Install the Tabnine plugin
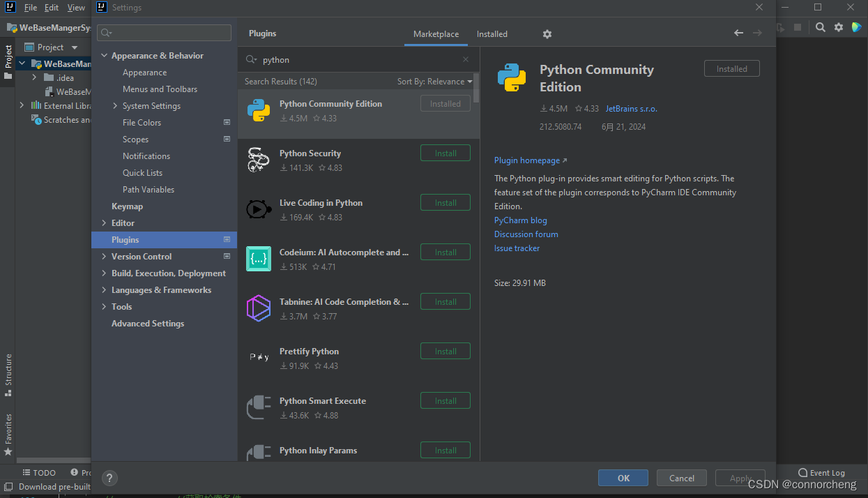The image size is (868, 498). (446, 302)
